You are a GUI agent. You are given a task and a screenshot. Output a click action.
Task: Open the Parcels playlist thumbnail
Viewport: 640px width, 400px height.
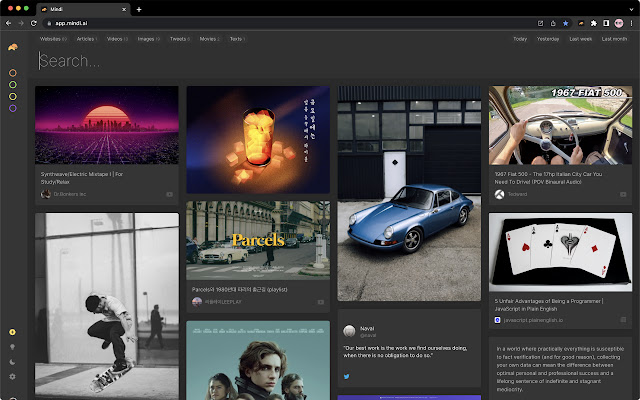(x=258, y=240)
